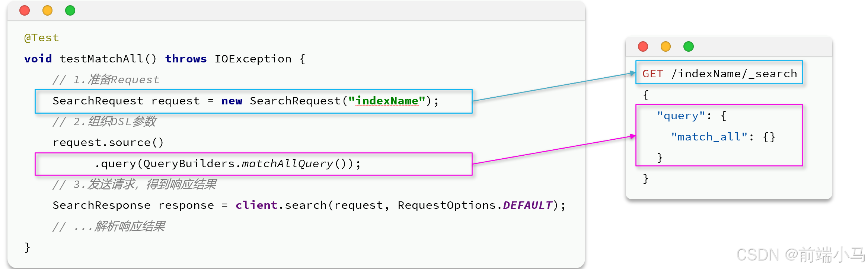
Task: Click the "indexName" string literal
Action: point(387,101)
